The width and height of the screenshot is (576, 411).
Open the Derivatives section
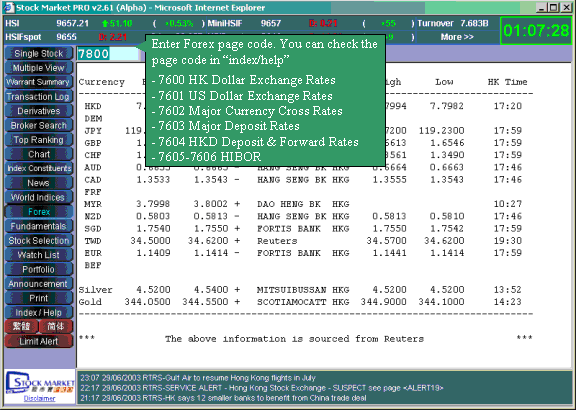click(x=39, y=111)
